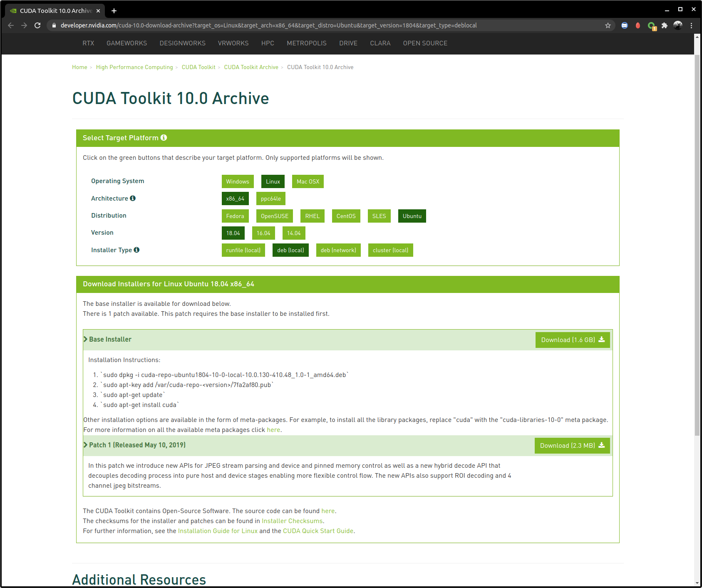Collapse the Patch 1 section
This screenshot has width=702, height=588.
(135, 445)
